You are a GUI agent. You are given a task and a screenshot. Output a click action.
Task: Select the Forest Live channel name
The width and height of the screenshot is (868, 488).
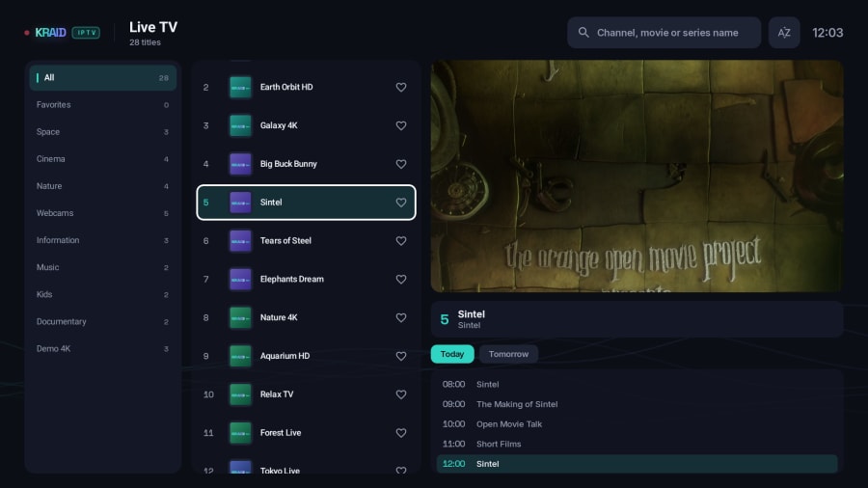point(281,433)
